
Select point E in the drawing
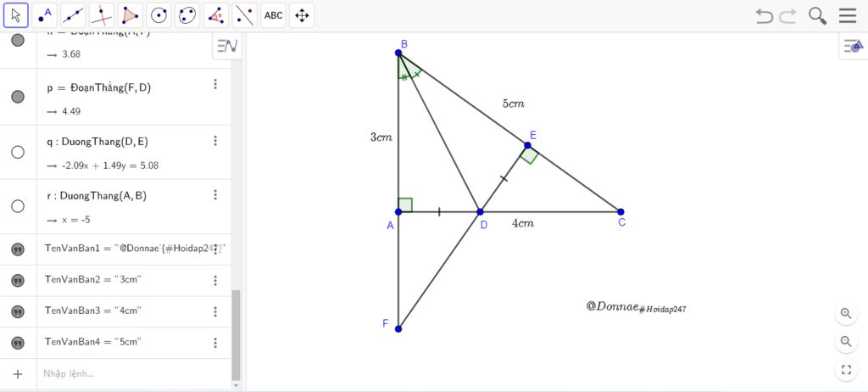click(x=527, y=145)
